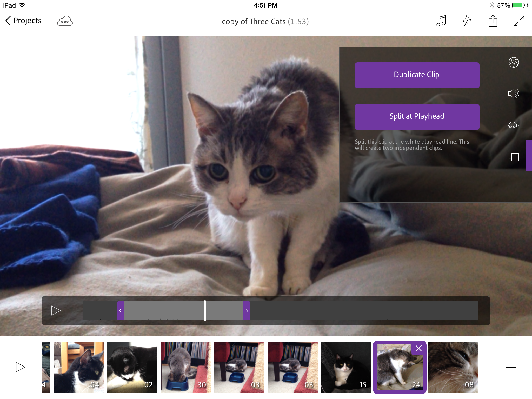The width and height of the screenshot is (532, 399).
Task: Tap the project title copy of Three Cats
Action: 254,21
